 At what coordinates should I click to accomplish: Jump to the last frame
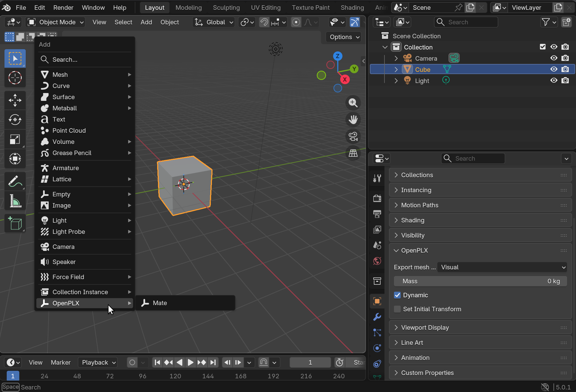pos(213,362)
